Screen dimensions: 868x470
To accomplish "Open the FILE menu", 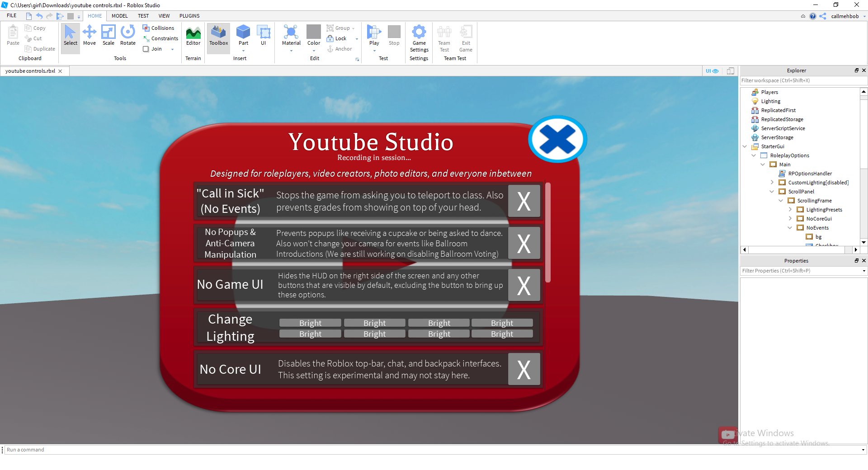I will coord(12,16).
